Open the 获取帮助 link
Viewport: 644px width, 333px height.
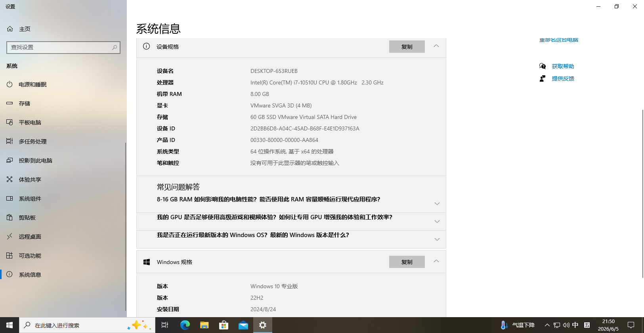(x=563, y=66)
